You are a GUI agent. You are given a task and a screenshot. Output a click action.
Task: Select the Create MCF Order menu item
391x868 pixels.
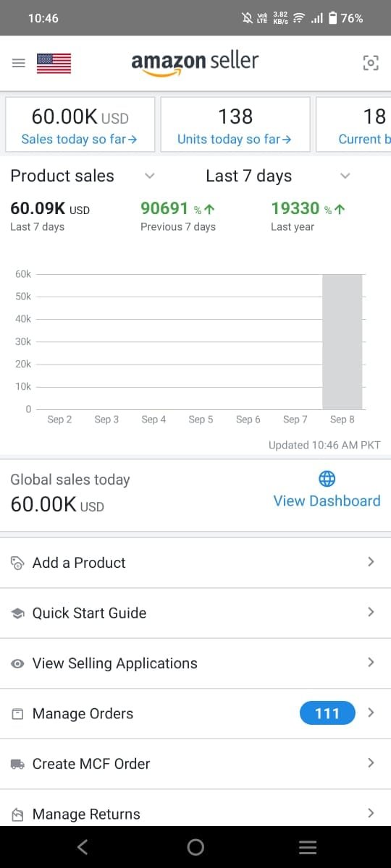(195, 764)
